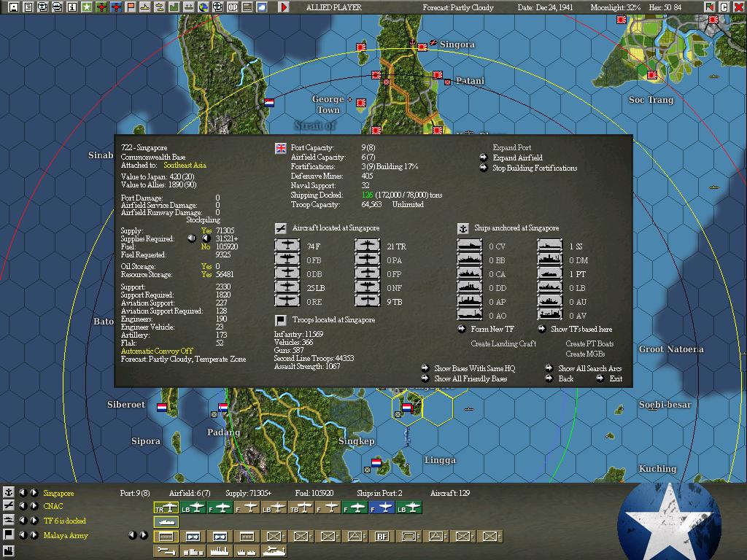Click the orange flag toolbar icon
This screenshot has width=747, height=560.
130,7
